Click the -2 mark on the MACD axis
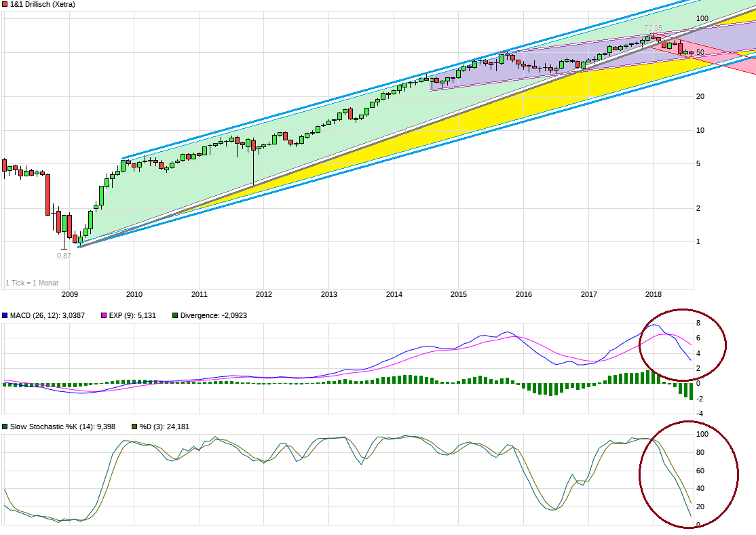The width and height of the screenshot is (756, 535). (699, 399)
